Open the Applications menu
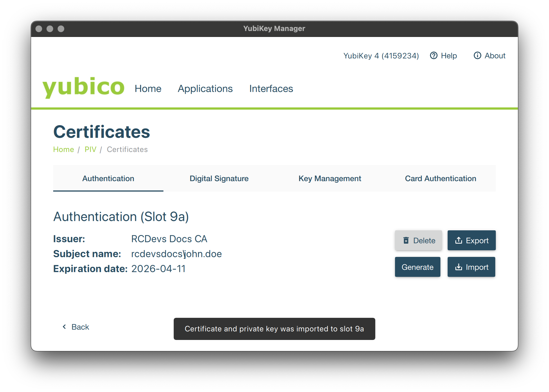Image resolution: width=549 pixels, height=392 pixels. (205, 89)
